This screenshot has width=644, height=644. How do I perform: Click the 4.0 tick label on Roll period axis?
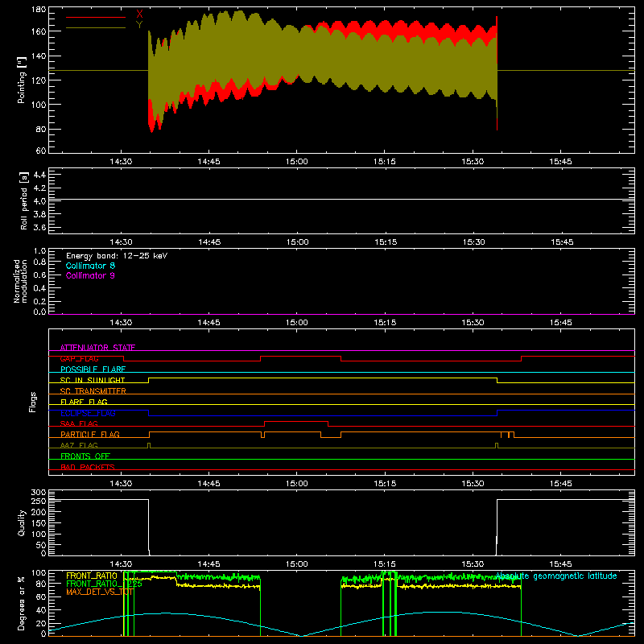click(39, 201)
